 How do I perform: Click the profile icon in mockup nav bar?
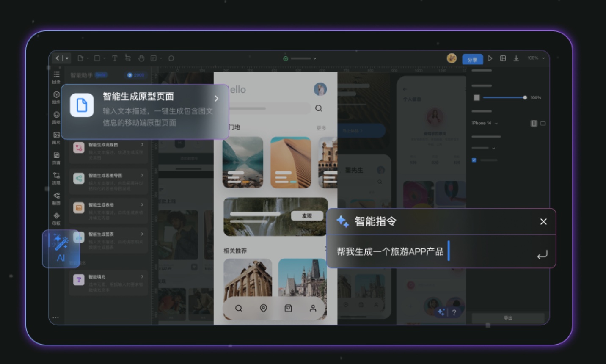pos(313,308)
